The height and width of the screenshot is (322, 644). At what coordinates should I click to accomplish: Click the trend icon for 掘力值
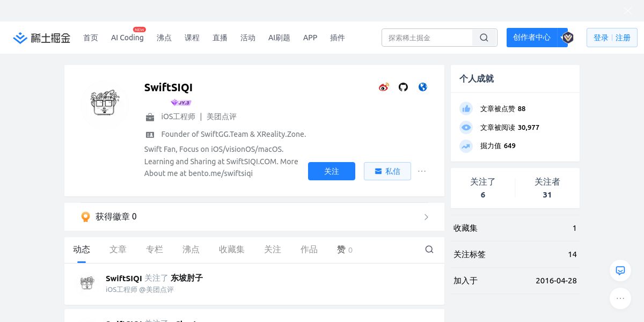tap(466, 146)
